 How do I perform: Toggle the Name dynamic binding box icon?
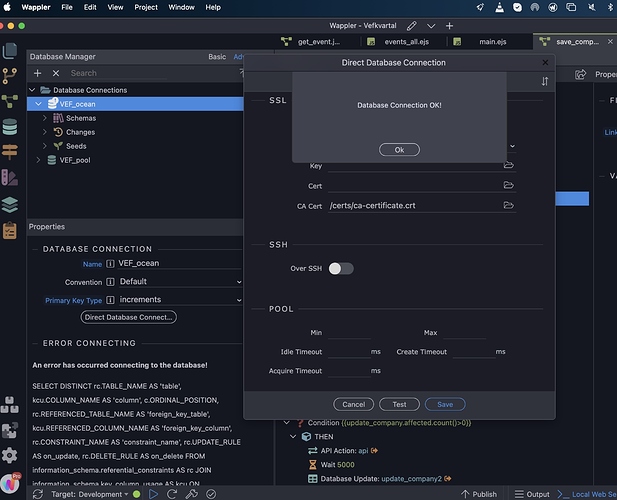111,264
